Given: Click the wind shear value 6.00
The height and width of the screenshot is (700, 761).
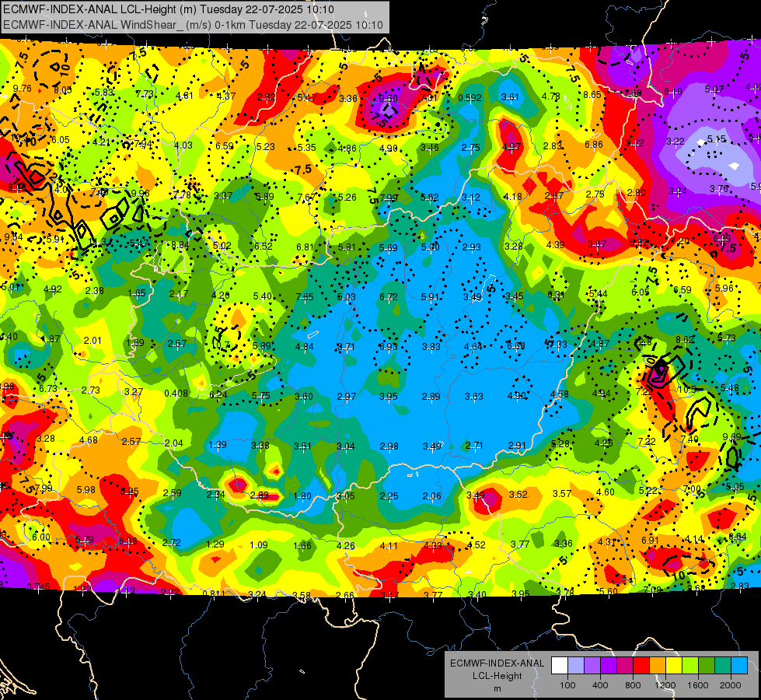Looking at the screenshot, I should pos(41,537).
